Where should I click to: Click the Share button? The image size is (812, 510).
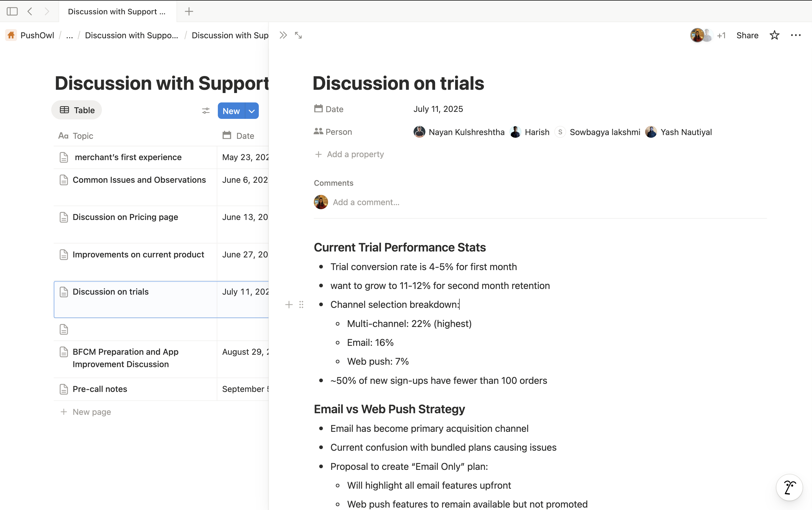[747, 35]
